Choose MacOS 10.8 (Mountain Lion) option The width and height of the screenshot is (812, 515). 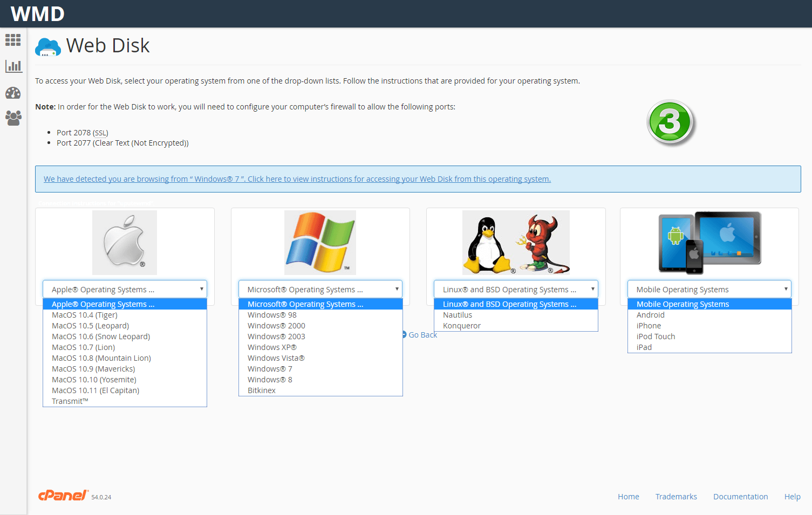pos(125,358)
